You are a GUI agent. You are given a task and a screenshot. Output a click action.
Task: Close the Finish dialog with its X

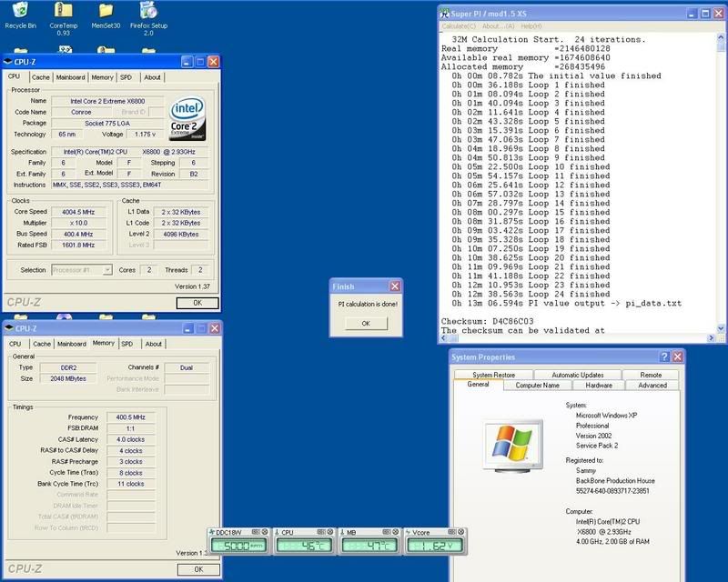[x=395, y=286]
